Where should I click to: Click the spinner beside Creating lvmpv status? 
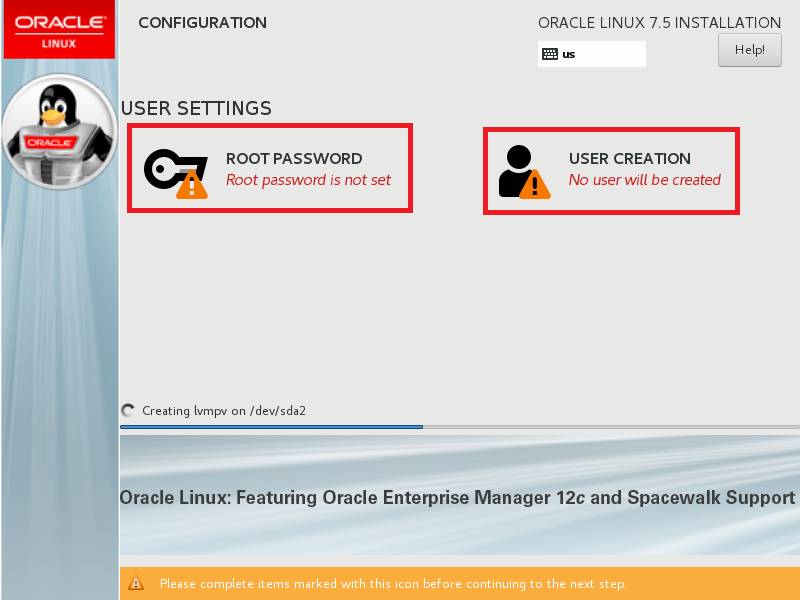tap(128, 410)
